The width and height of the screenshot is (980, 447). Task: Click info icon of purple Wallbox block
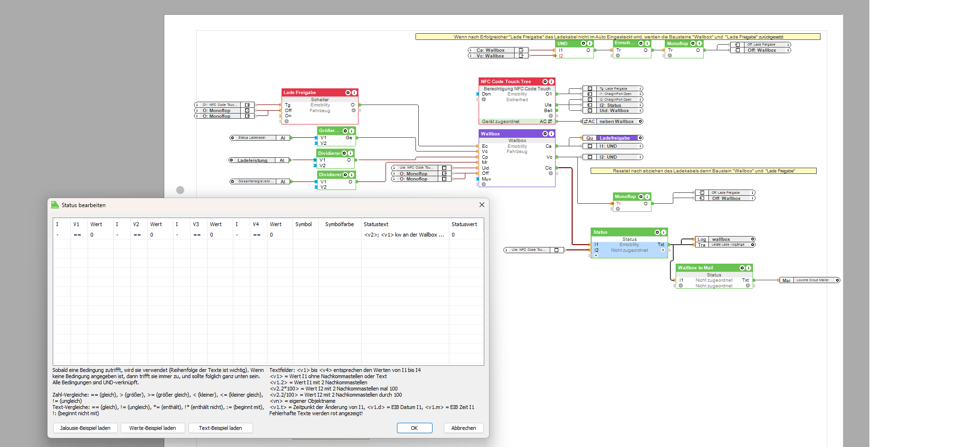click(551, 134)
